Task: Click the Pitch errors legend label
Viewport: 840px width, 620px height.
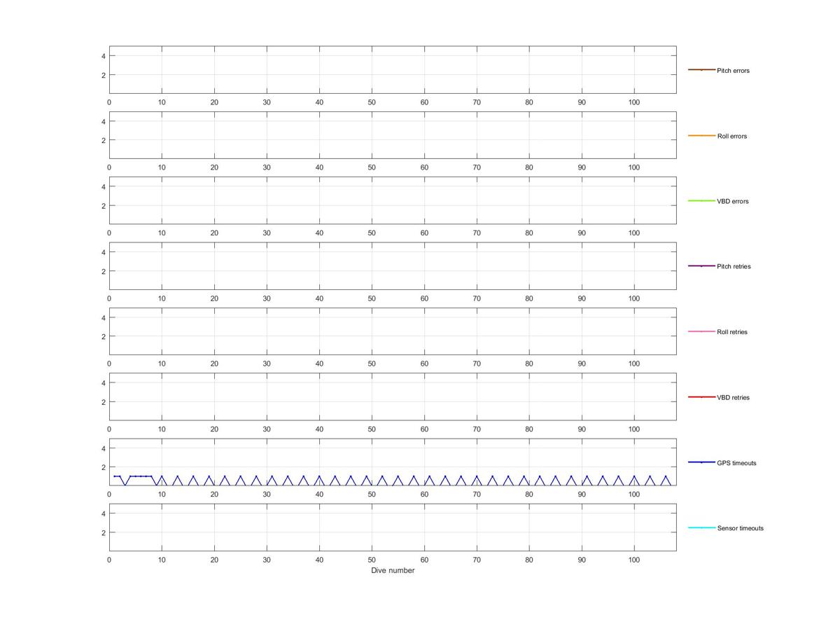Action: tap(733, 71)
